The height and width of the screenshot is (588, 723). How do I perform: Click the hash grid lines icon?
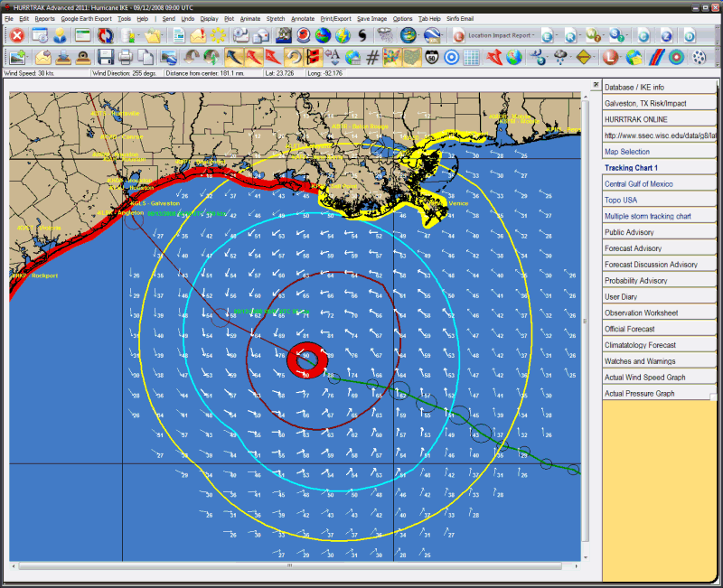pyautogui.click(x=372, y=58)
